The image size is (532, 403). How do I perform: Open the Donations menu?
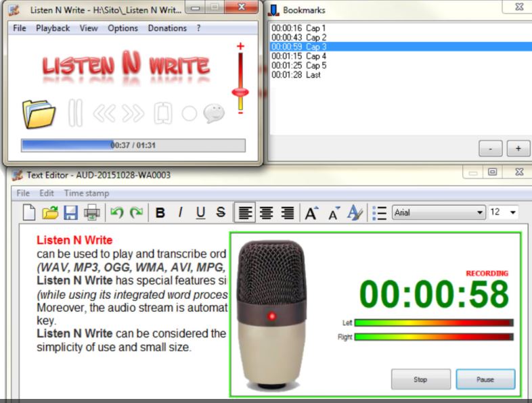(167, 28)
